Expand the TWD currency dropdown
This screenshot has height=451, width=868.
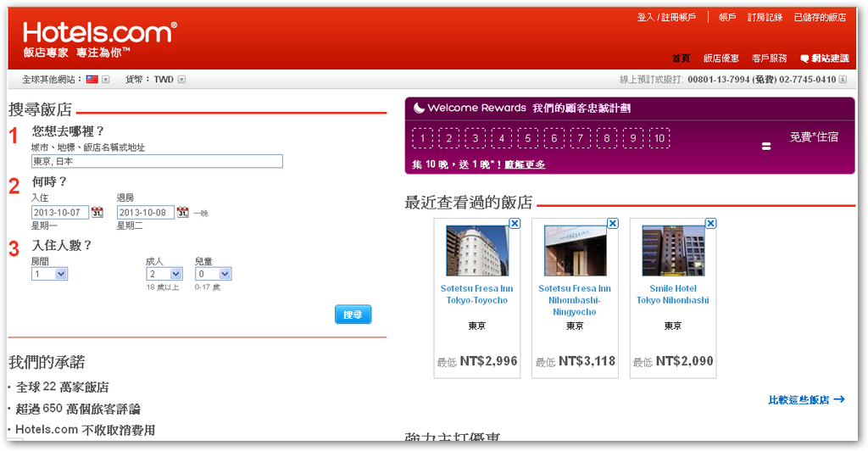(181, 79)
